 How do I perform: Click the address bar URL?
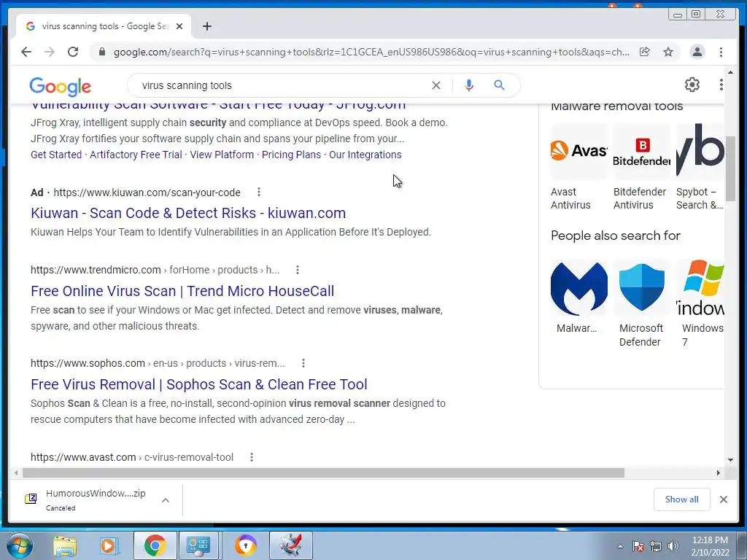click(371, 52)
